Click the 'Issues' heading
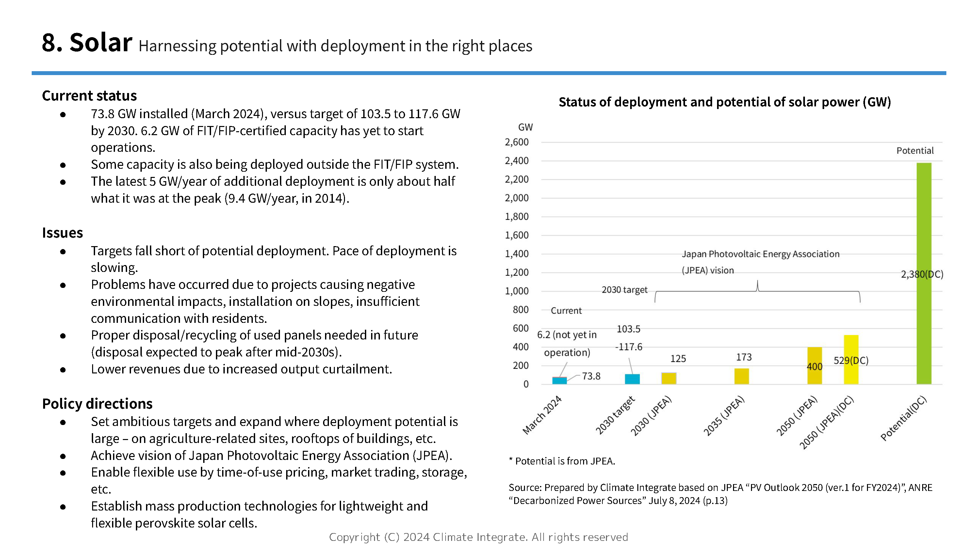The width and height of the screenshot is (980, 551). [62, 232]
